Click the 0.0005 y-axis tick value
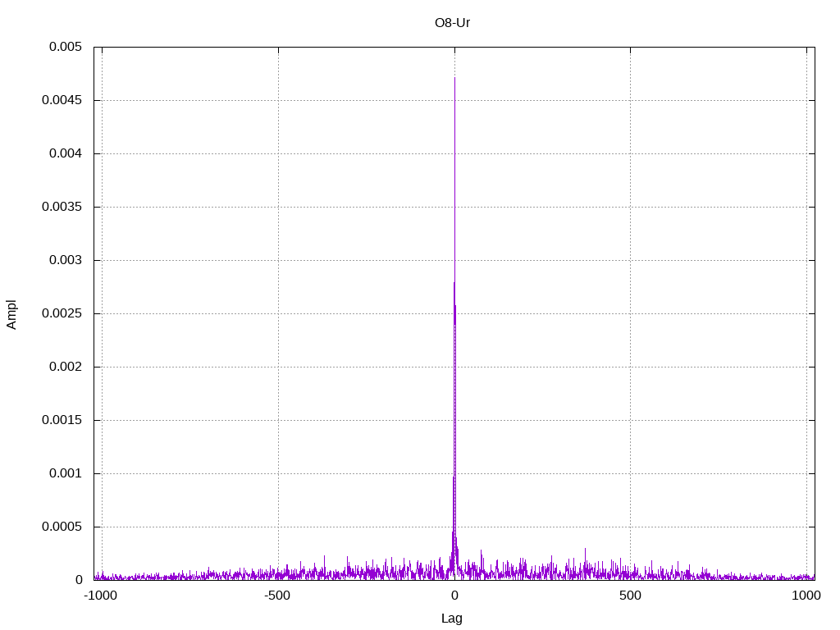840x630 pixels. (x=62, y=527)
